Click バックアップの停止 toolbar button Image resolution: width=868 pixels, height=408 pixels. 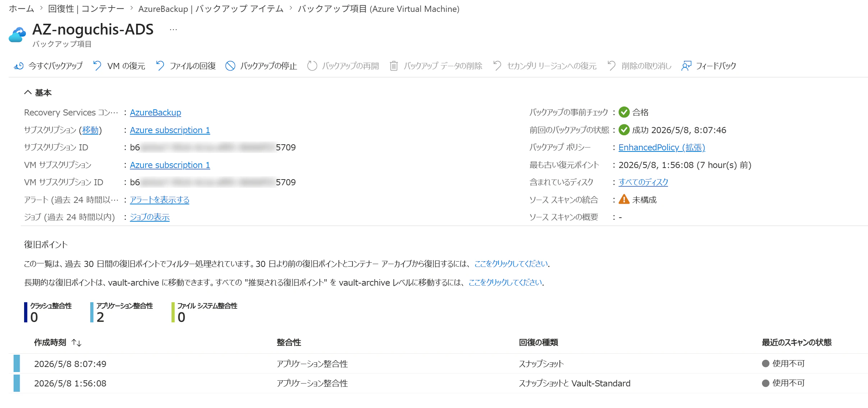point(261,66)
